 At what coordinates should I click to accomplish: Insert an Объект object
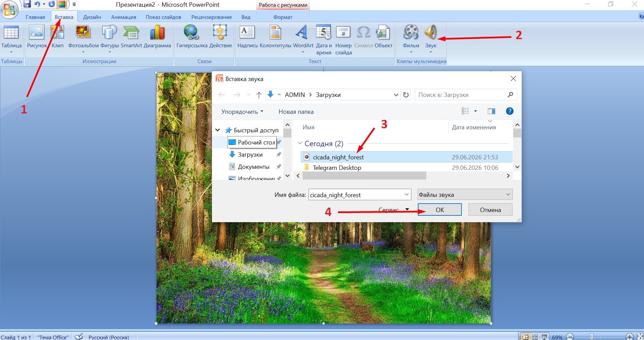pyautogui.click(x=383, y=37)
